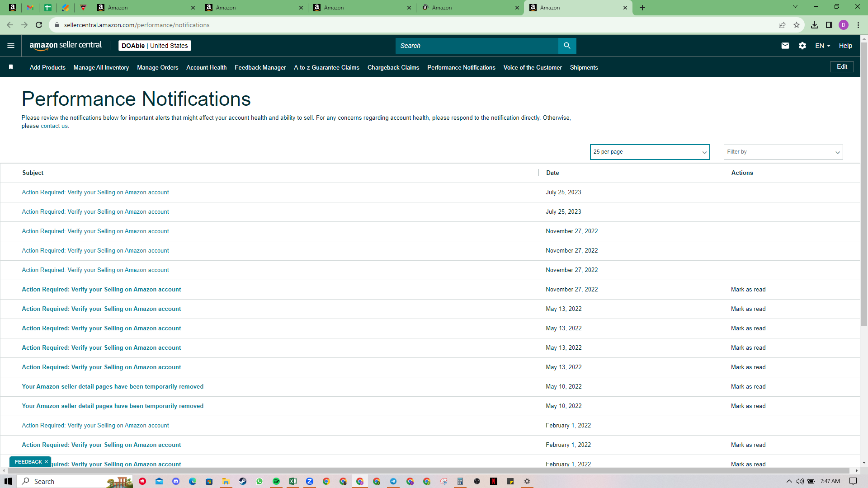The width and height of the screenshot is (868, 488).
Task: Launch Steam from the taskbar
Action: click(x=243, y=481)
